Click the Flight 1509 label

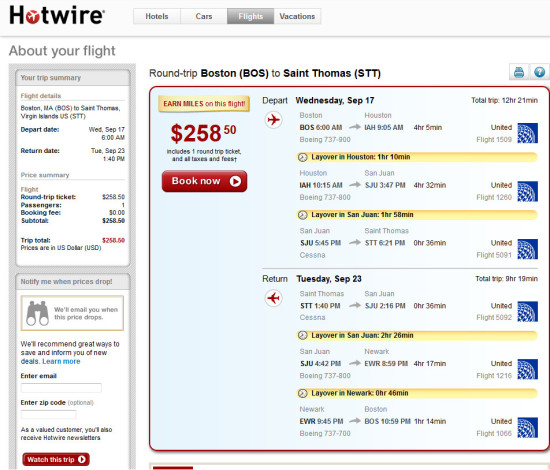point(494,140)
